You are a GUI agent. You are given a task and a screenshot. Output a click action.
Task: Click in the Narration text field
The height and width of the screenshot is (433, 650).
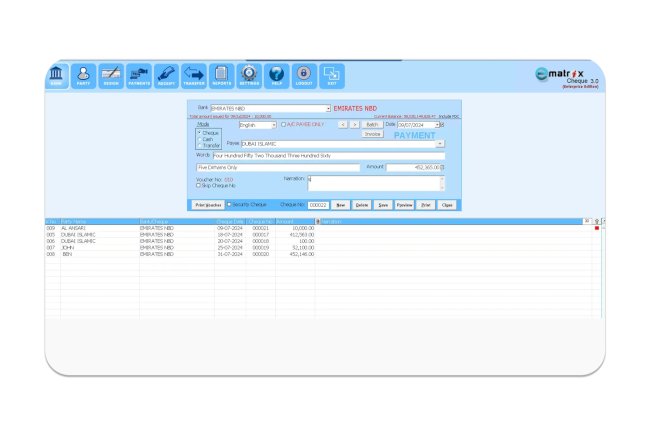tap(375, 183)
